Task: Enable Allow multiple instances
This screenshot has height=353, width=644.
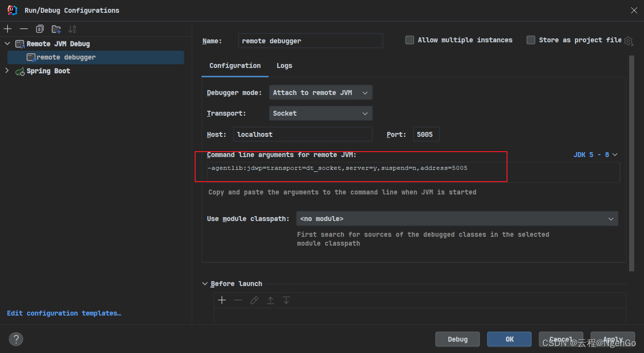Action: [409, 40]
